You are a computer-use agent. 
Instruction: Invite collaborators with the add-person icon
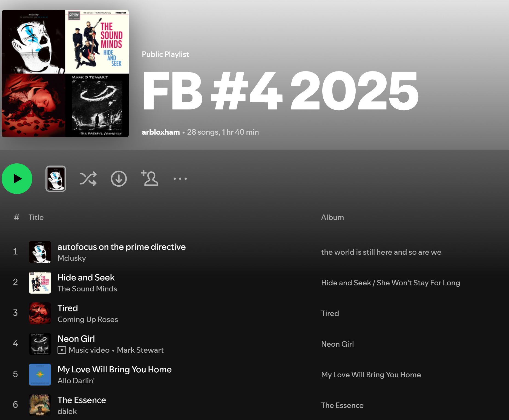tap(149, 178)
